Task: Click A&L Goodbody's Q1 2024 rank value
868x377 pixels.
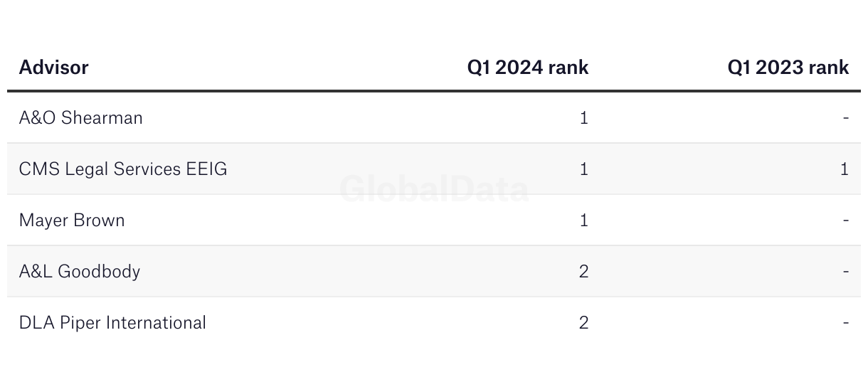Action: 584,272
